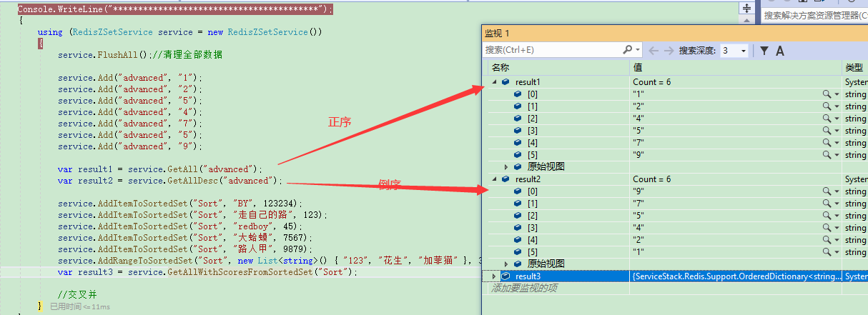The image size is (868, 315).
Task: Click the AddRangeToSortedSet code line
Action: point(270,261)
